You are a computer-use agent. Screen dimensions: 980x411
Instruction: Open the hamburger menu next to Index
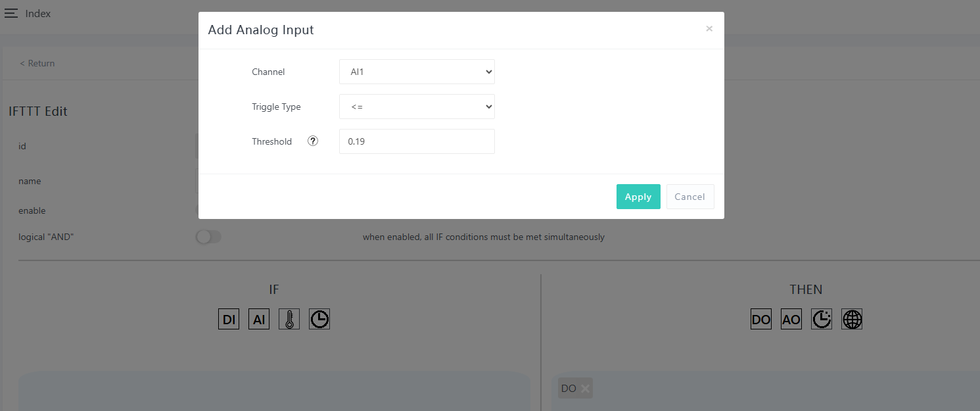pyautogui.click(x=11, y=13)
